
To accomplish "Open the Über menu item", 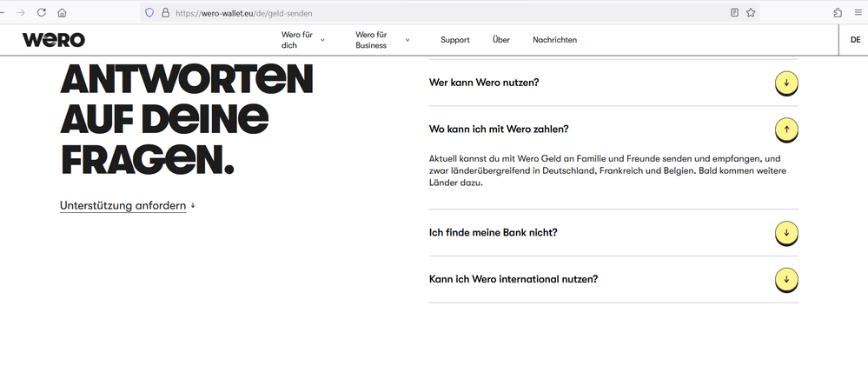I will (501, 40).
